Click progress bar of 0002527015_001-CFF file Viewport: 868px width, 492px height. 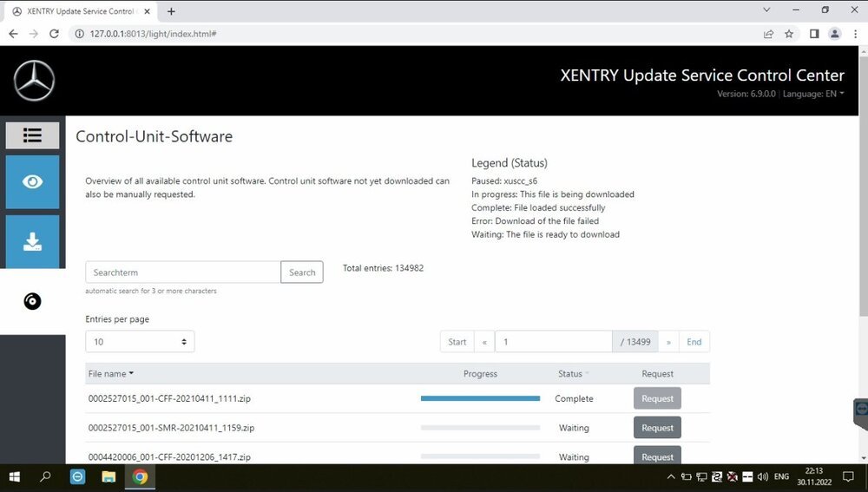pyautogui.click(x=480, y=398)
